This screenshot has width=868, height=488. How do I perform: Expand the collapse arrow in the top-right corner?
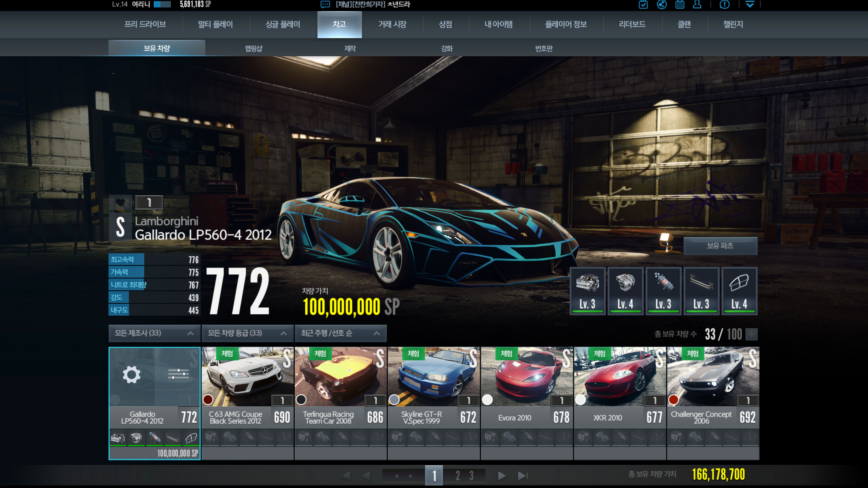(750, 5)
